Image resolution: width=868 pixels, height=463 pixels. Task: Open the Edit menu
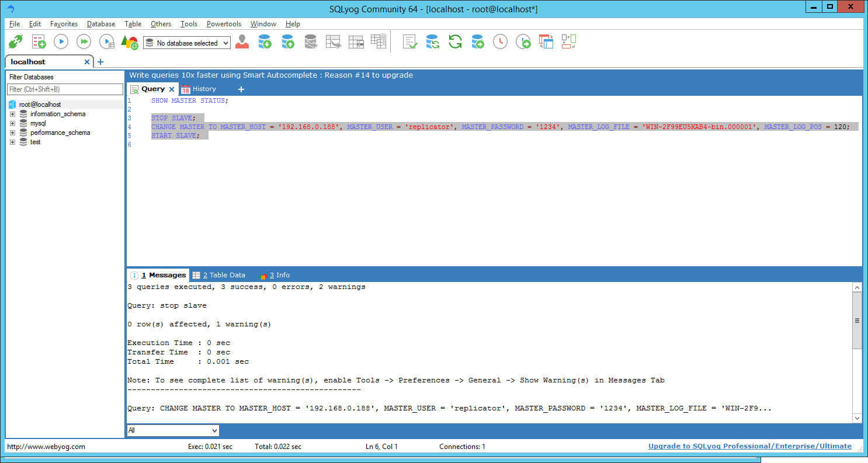pos(35,24)
